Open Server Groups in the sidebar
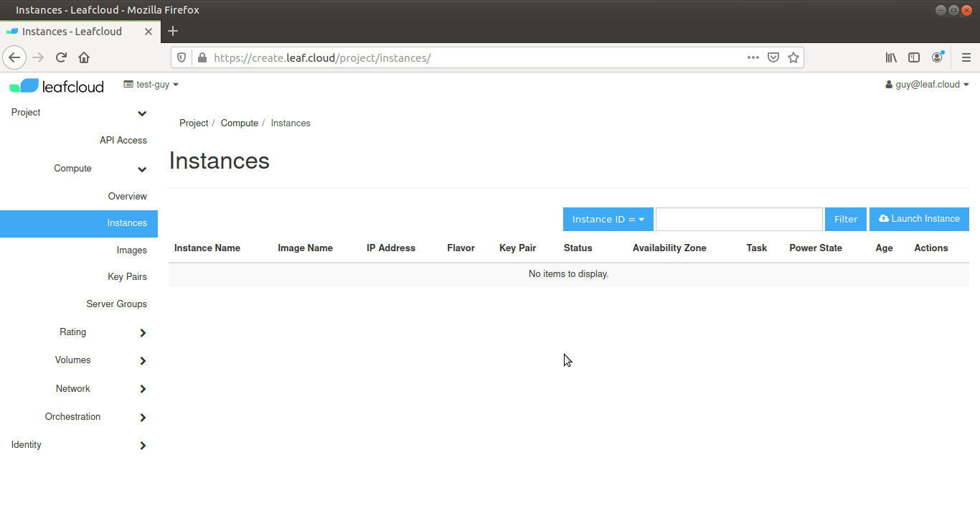 pos(117,304)
